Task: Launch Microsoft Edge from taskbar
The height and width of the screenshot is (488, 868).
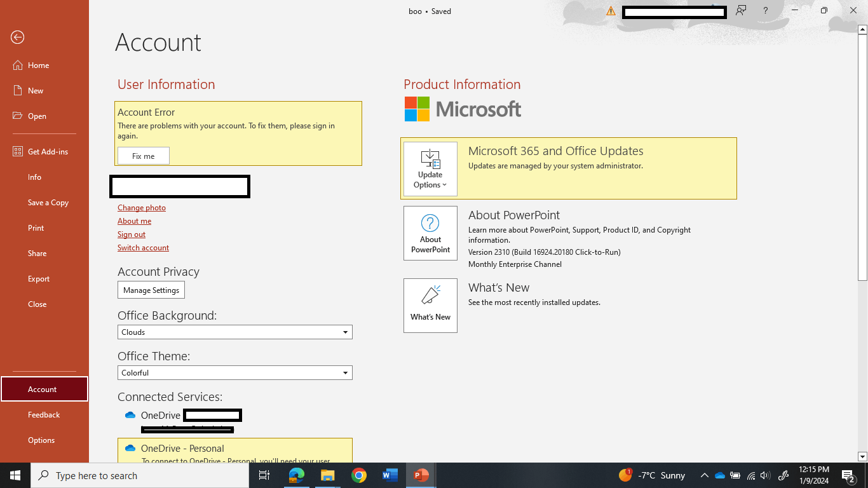Action: click(296, 475)
